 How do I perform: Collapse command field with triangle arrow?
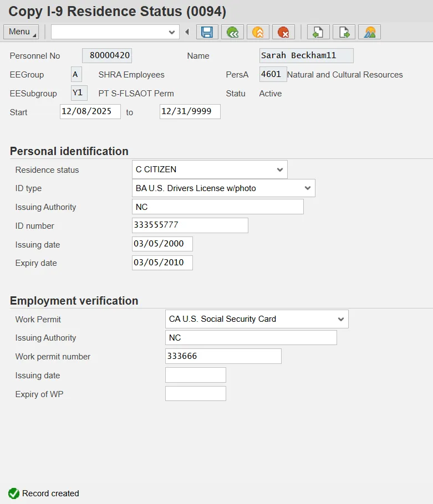pyautogui.click(x=187, y=32)
